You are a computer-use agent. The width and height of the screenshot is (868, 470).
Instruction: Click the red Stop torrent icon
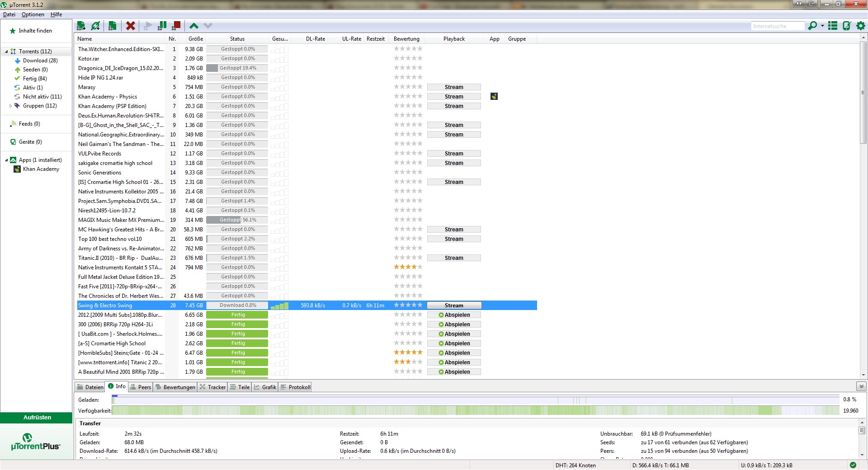click(x=176, y=26)
